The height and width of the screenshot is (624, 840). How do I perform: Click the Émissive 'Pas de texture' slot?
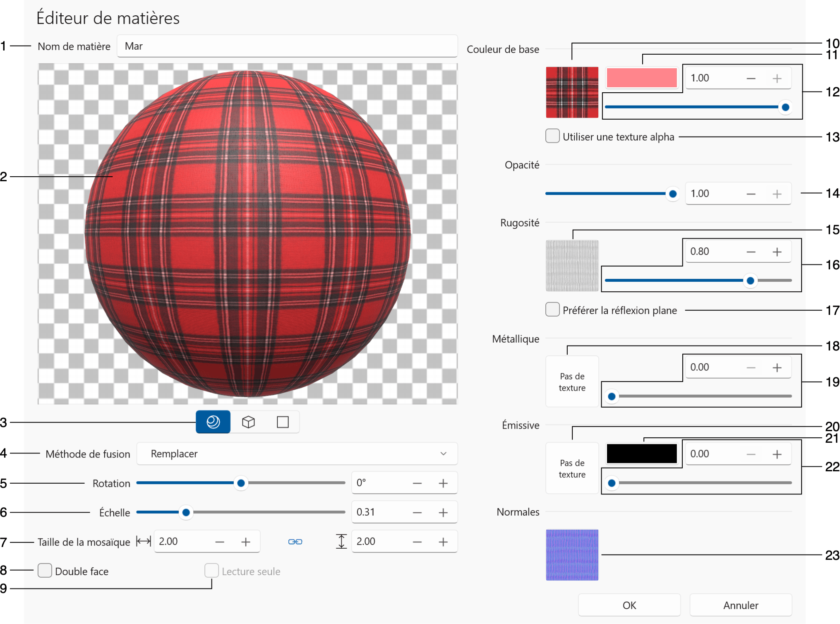click(x=572, y=468)
